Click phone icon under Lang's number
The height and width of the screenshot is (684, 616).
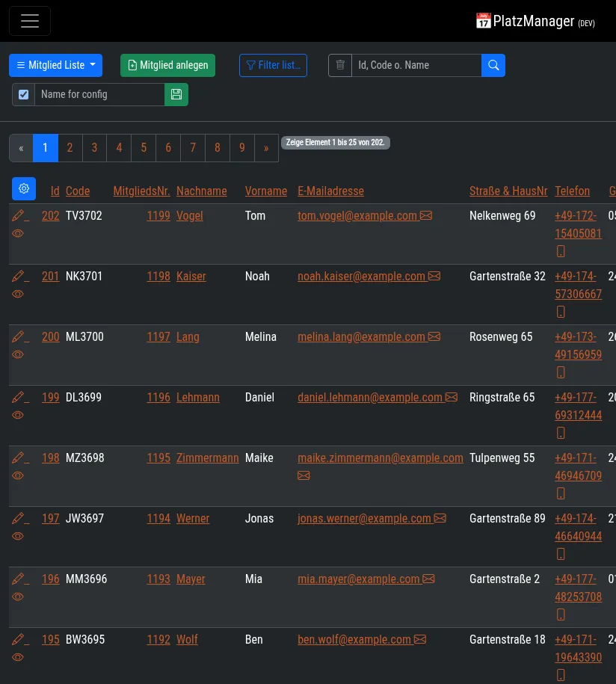(561, 372)
